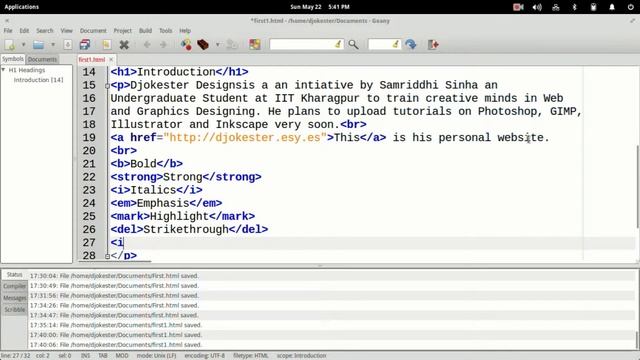640x360 pixels.
Task: Quit Geany with the exit door icon
Action: click(x=433, y=44)
